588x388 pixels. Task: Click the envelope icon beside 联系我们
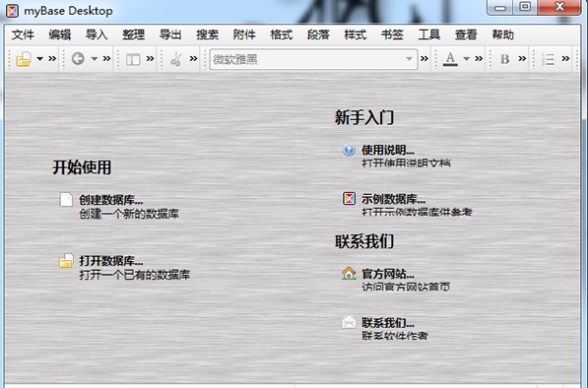click(349, 322)
